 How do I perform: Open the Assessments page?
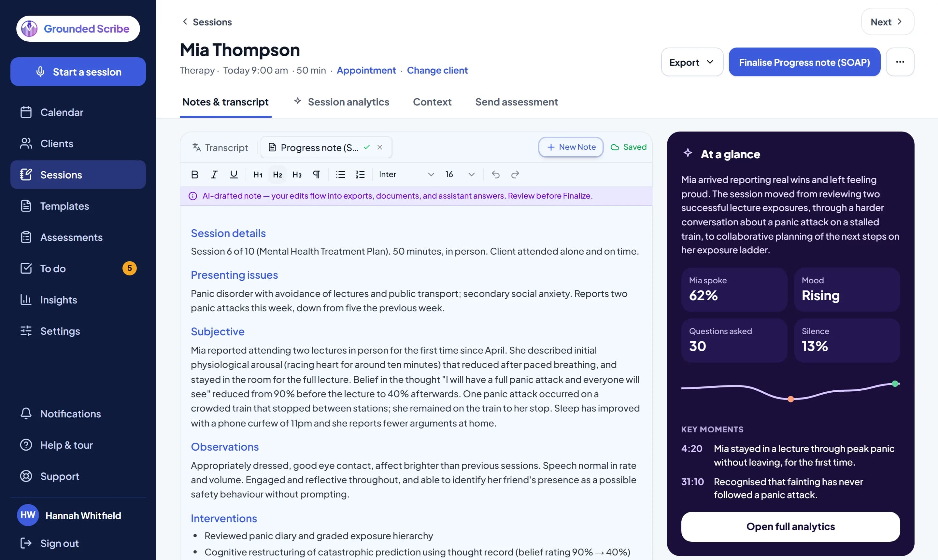[x=78, y=237]
